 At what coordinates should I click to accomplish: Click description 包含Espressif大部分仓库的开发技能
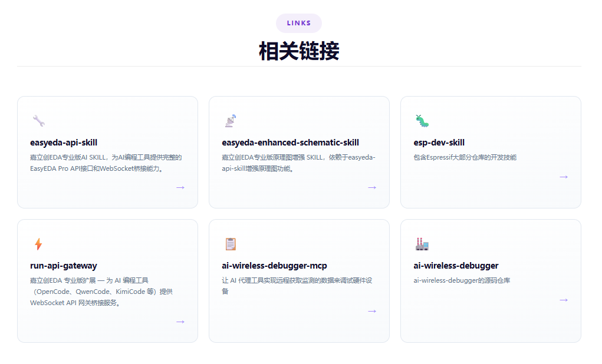coord(465,157)
